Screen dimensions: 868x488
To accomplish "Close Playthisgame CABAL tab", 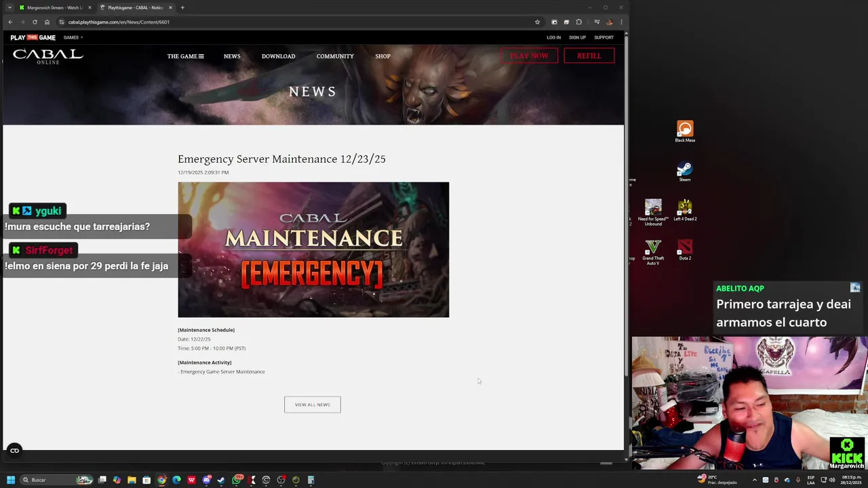I will point(170,7).
